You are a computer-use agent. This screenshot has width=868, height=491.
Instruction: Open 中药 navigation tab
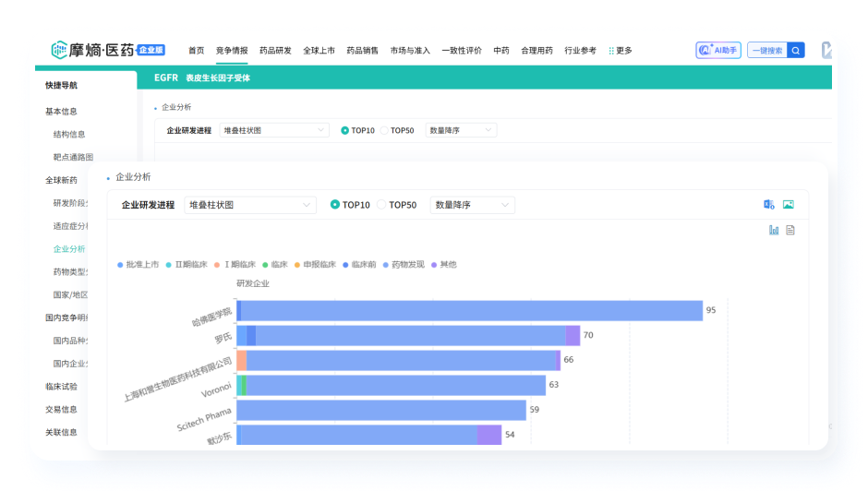click(501, 51)
